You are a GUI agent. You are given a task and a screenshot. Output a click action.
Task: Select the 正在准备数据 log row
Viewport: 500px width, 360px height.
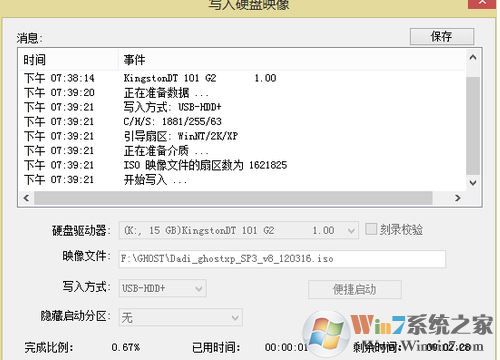(242, 93)
